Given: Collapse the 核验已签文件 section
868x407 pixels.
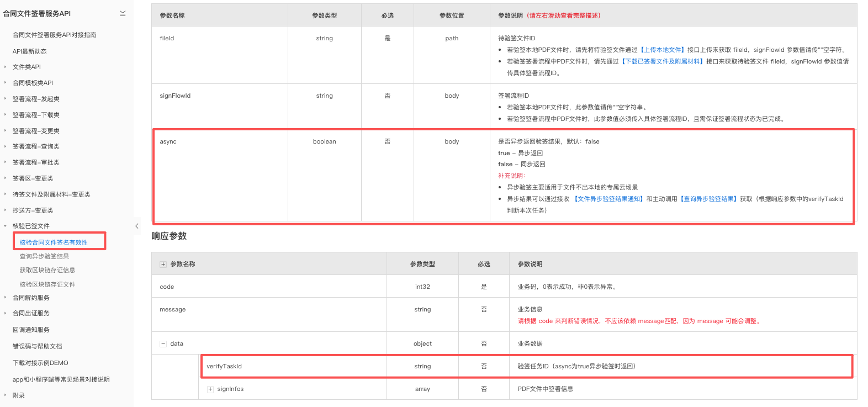Looking at the screenshot, I should tap(6, 226).
